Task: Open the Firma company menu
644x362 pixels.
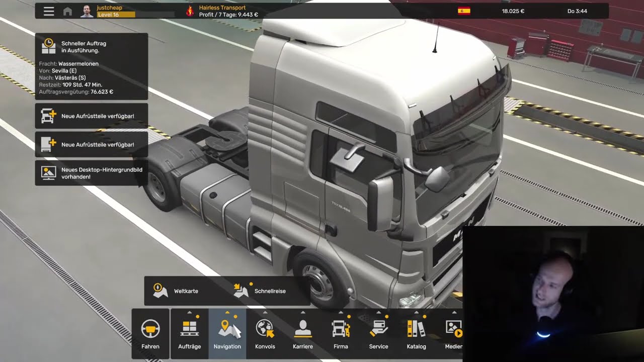Action: pyautogui.click(x=341, y=333)
